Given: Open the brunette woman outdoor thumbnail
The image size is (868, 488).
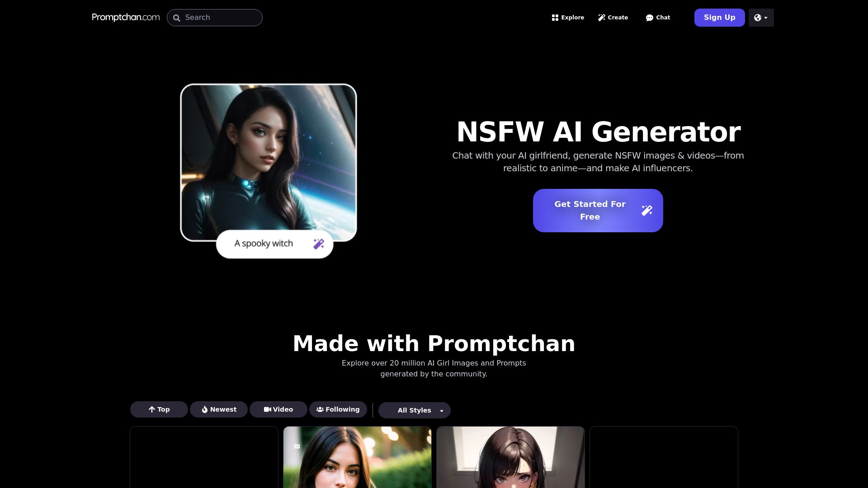Looking at the screenshot, I should [x=357, y=457].
